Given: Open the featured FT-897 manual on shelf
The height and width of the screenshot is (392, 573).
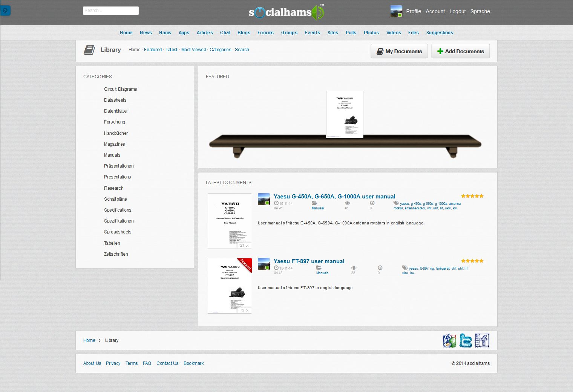Looking at the screenshot, I should point(345,114).
